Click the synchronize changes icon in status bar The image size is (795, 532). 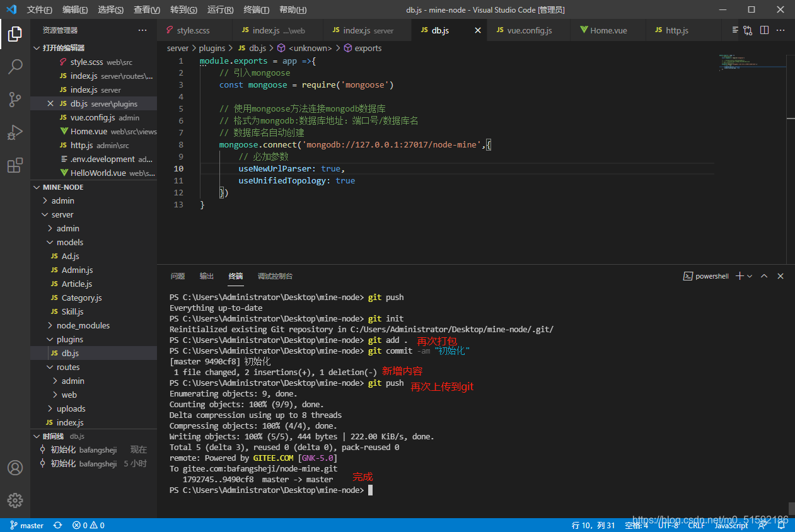coord(58,525)
